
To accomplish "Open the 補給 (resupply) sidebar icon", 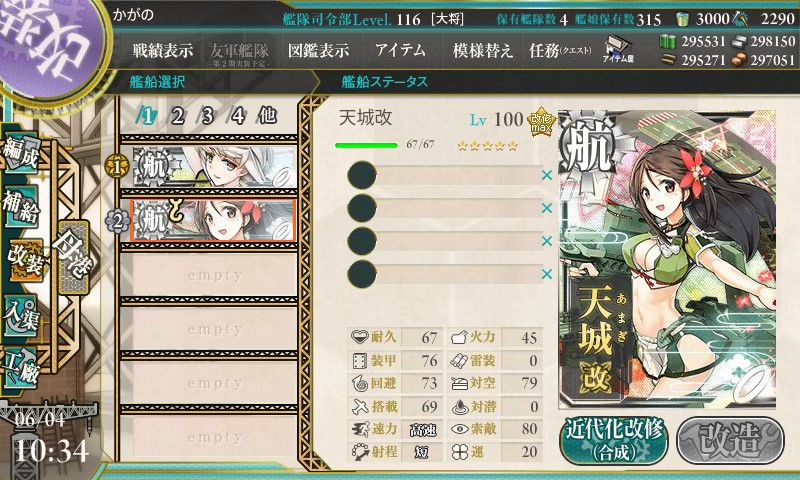I will pyautogui.click(x=21, y=207).
